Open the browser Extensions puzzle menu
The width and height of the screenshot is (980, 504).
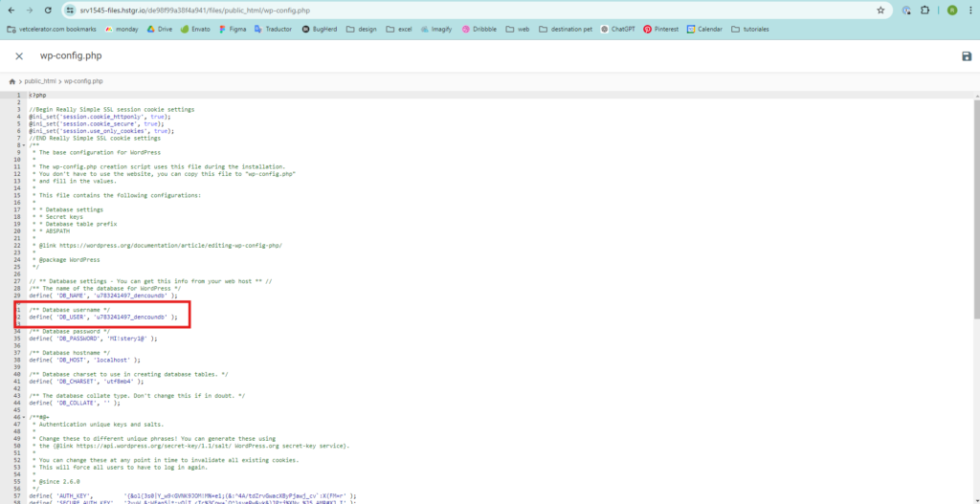tap(924, 10)
